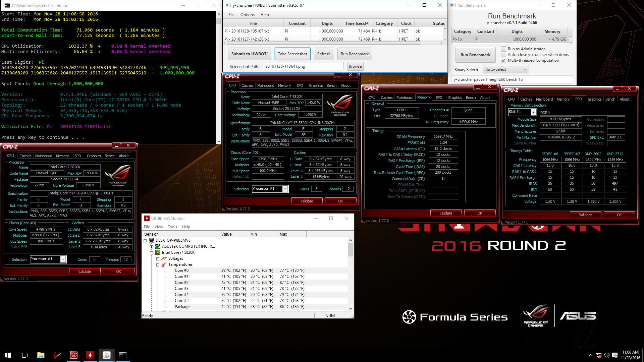The image size is (644, 362).
Task: Click the Submit to HWBOT! button
Action: [x=250, y=54]
